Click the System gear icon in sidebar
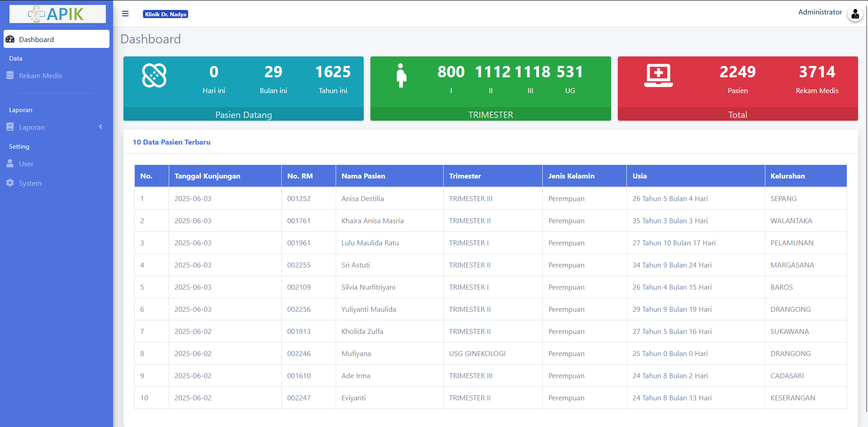Viewport: 868px width, 427px height. click(x=10, y=183)
